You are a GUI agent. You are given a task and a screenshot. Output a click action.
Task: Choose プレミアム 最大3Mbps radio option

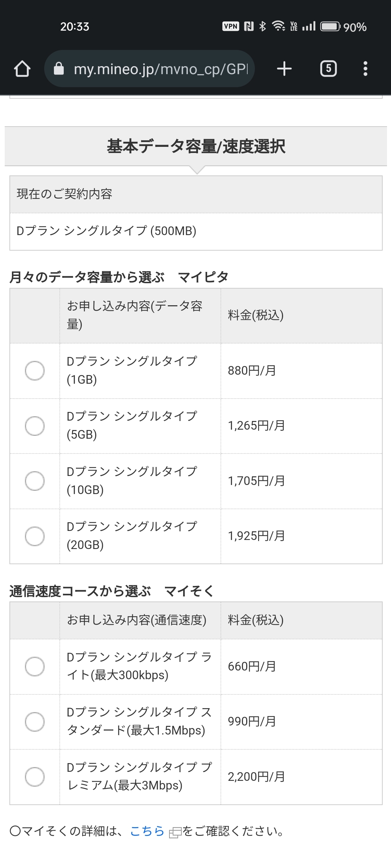pyautogui.click(x=35, y=776)
